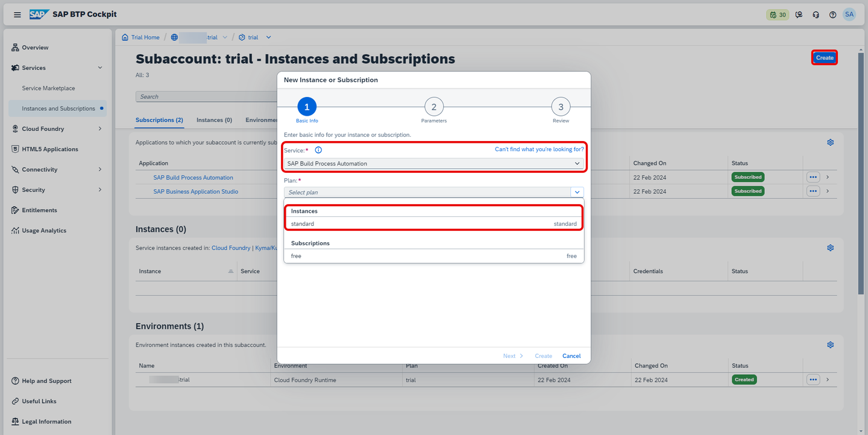Open the trial days remaining badge
Image resolution: width=868 pixels, height=435 pixels.
click(x=778, y=14)
